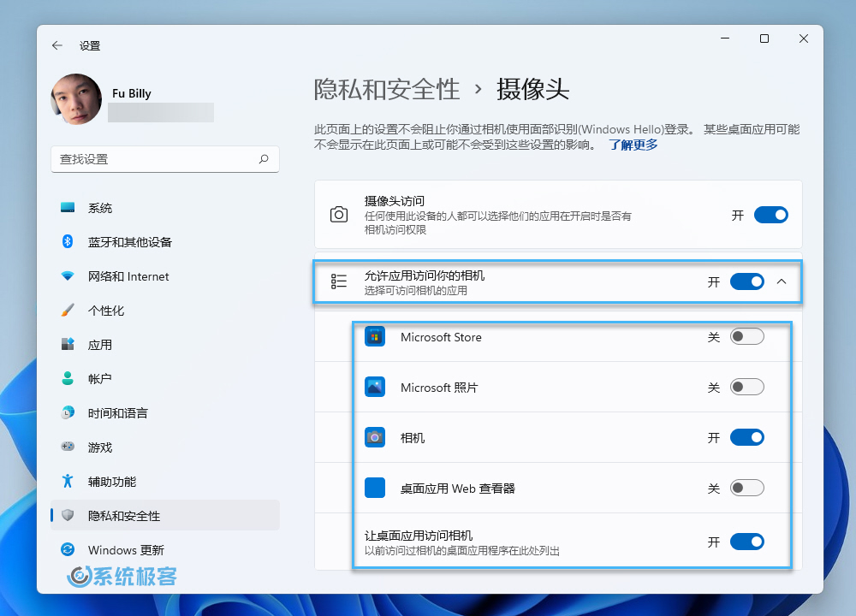The image size is (856, 616).
Task: Go to 网络和 Internet settings
Action: pos(165,276)
